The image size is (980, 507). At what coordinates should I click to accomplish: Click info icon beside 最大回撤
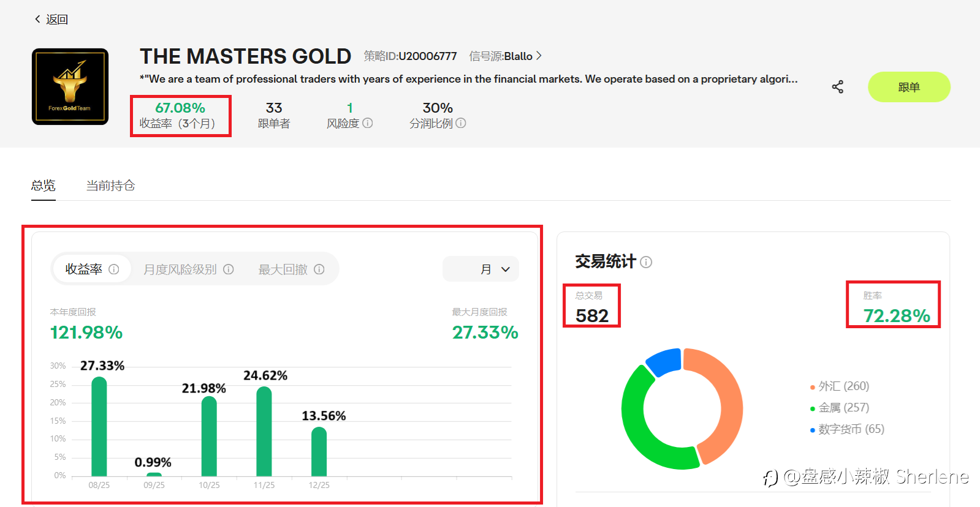pyautogui.click(x=319, y=269)
